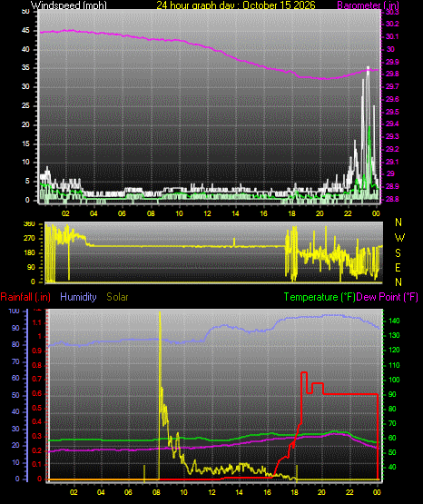Click the '110' temperature axis value
The image size is (423, 504).
(395, 365)
